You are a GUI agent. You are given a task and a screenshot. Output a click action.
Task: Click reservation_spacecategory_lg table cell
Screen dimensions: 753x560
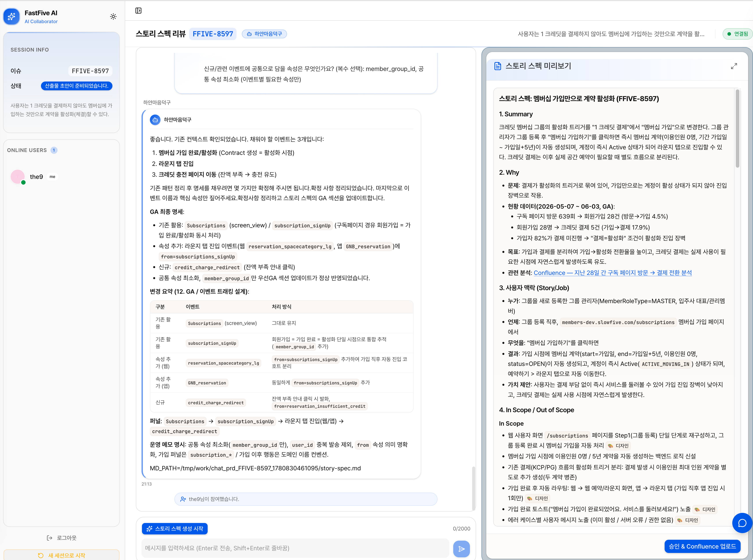[x=224, y=363]
